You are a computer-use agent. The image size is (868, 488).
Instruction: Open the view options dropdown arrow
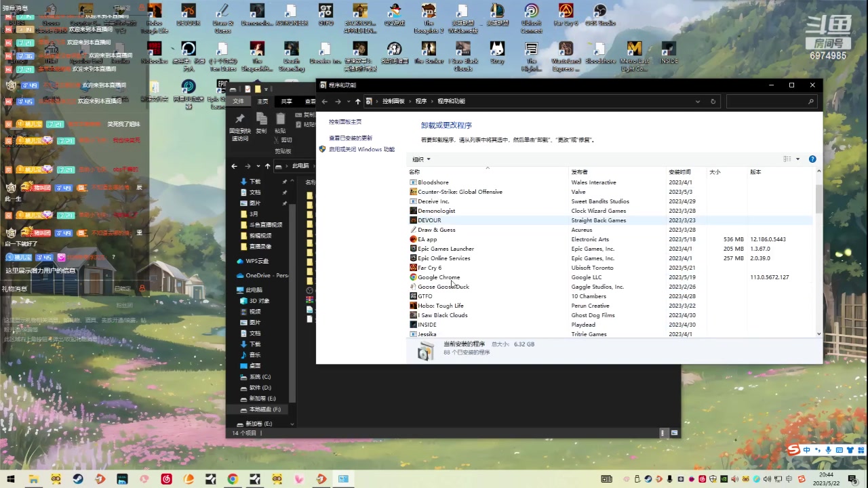tap(797, 159)
